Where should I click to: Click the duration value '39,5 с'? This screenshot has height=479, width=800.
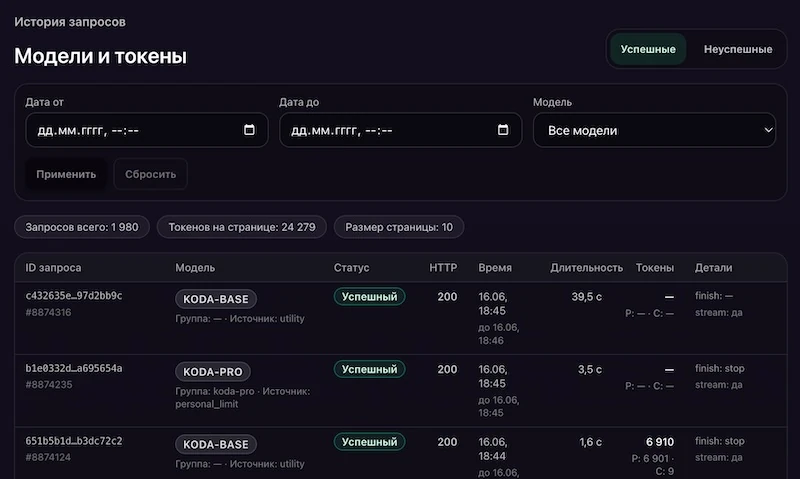[587, 296]
